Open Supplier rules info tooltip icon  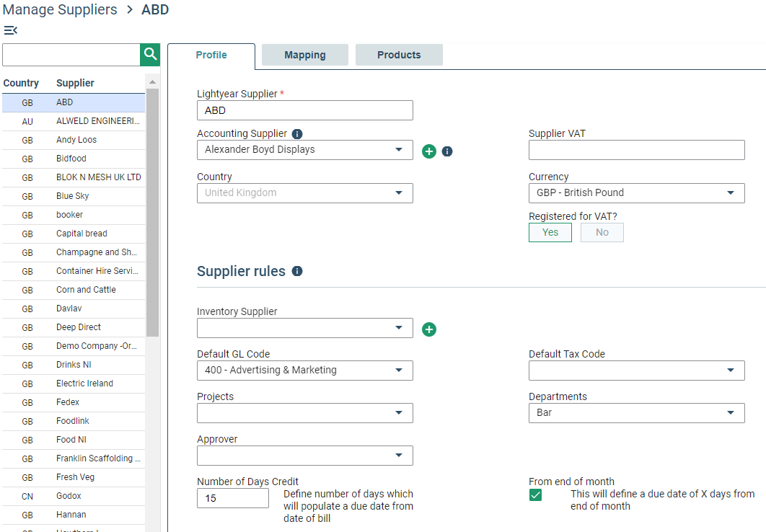click(297, 272)
